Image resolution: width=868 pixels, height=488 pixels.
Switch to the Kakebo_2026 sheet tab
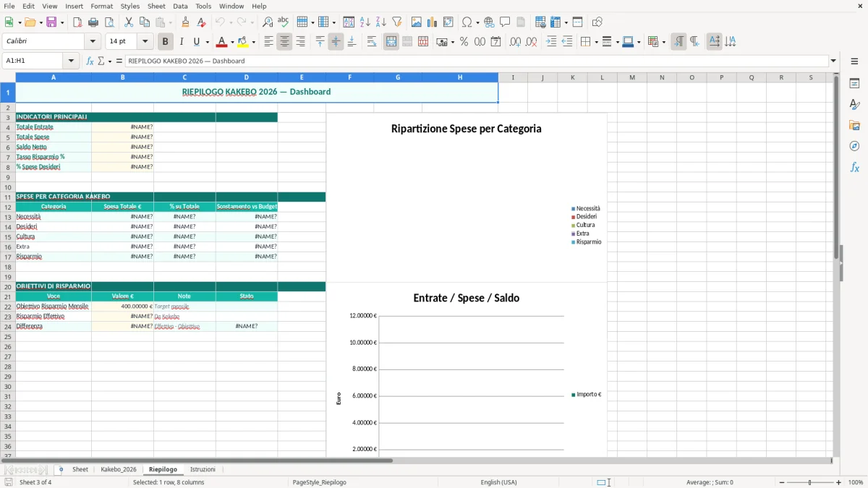119,469
